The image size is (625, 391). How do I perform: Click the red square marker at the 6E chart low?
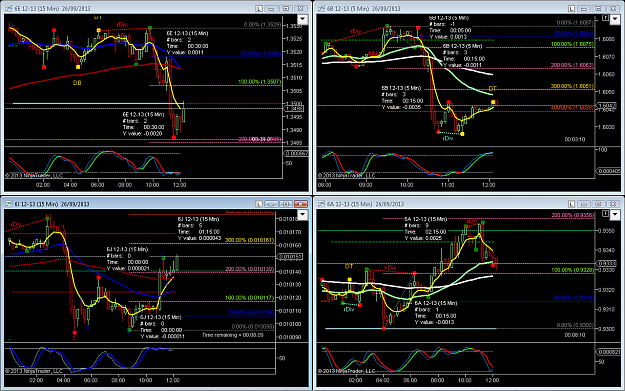click(174, 137)
